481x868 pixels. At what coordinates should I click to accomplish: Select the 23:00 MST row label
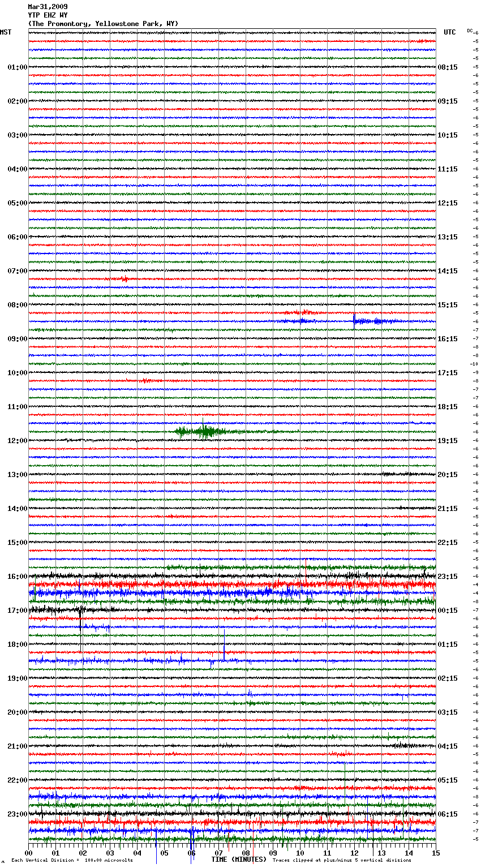click(x=18, y=814)
